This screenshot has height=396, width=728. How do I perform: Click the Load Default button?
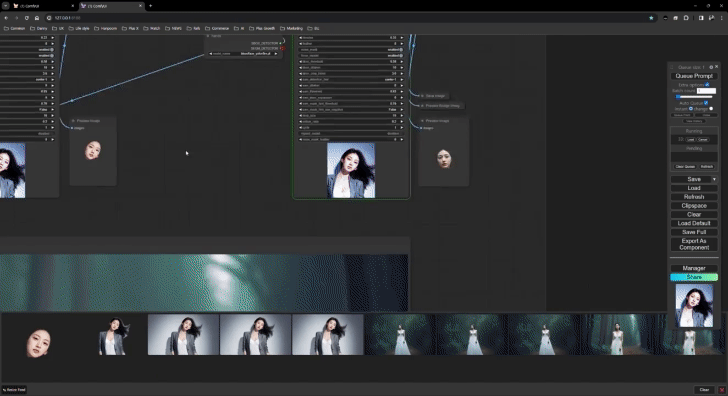click(694, 223)
